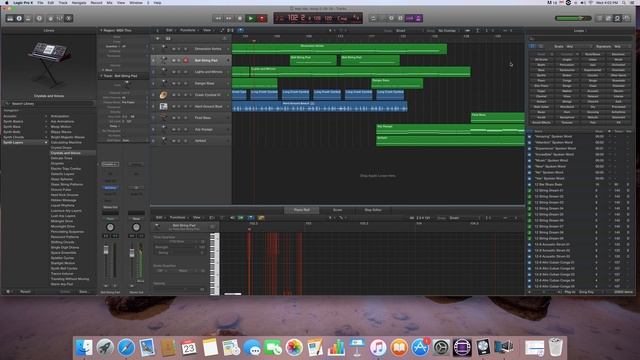Open the Library panel toolbar button
This screenshot has height=360, width=640.
tap(10, 18)
